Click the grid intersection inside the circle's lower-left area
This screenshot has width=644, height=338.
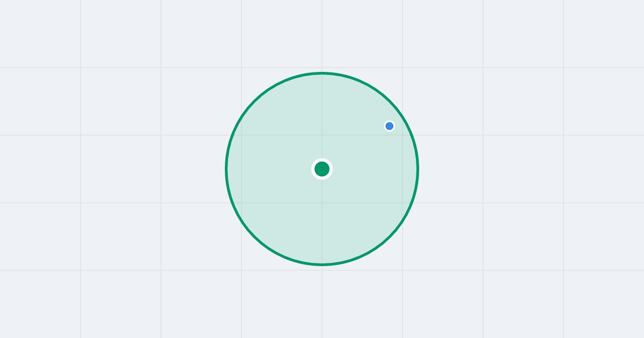click(241, 203)
